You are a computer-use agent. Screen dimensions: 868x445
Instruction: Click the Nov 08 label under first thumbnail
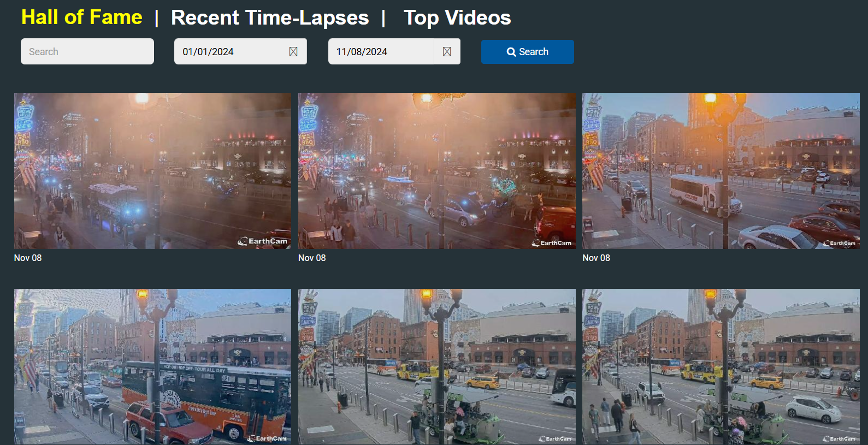[28, 258]
